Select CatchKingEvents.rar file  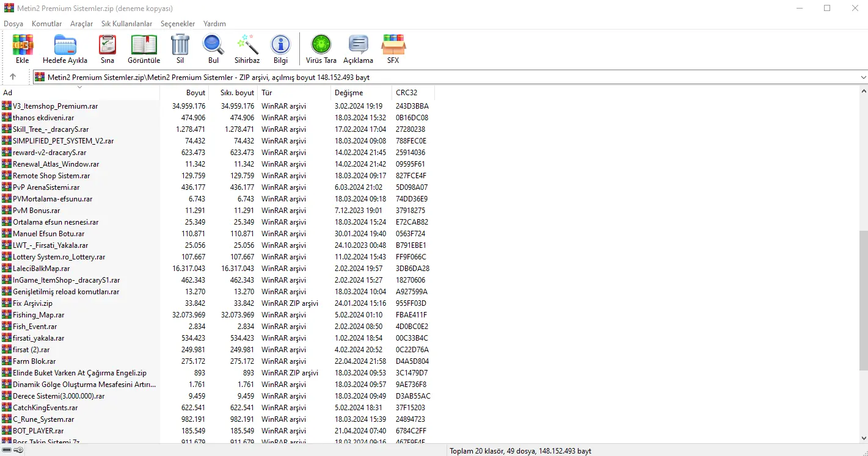45,407
